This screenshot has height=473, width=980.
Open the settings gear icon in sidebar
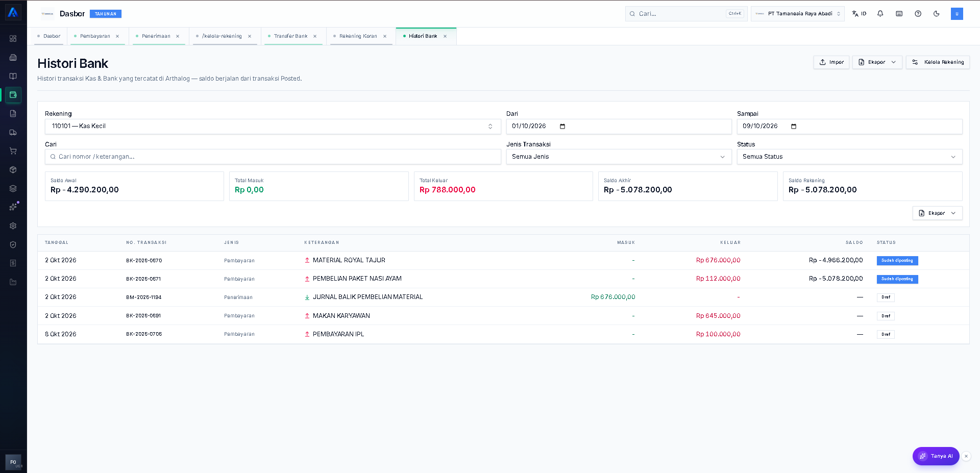coord(13,226)
